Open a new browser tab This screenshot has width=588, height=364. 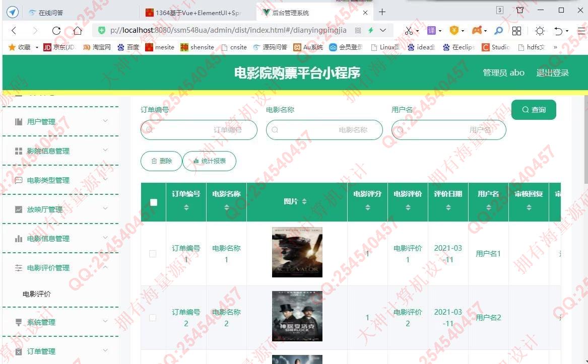tap(382, 12)
